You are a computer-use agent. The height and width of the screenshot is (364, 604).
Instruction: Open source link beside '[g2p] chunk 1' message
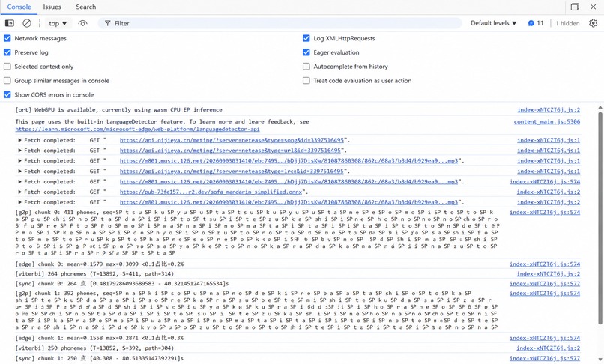click(x=545, y=293)
